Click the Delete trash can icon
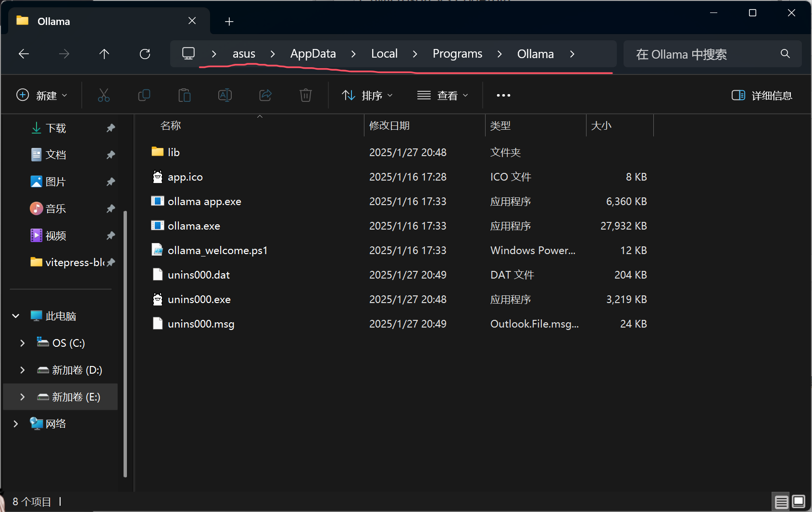 [306, 95]
